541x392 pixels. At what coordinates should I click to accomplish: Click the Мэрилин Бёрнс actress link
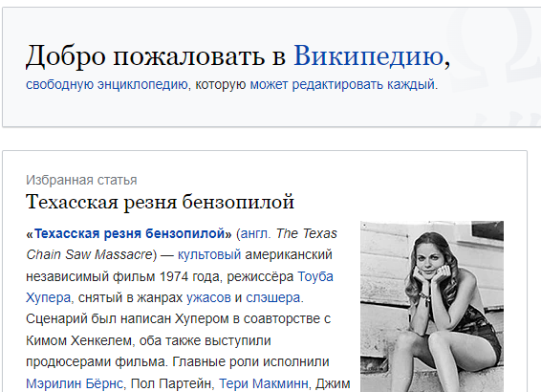click(75, 383)
